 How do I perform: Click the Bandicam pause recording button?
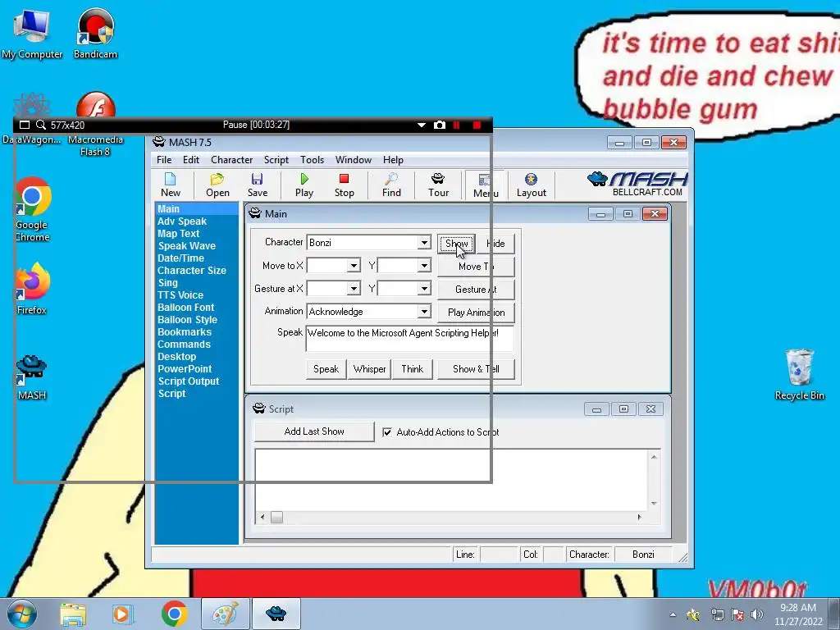coord(456,125)
